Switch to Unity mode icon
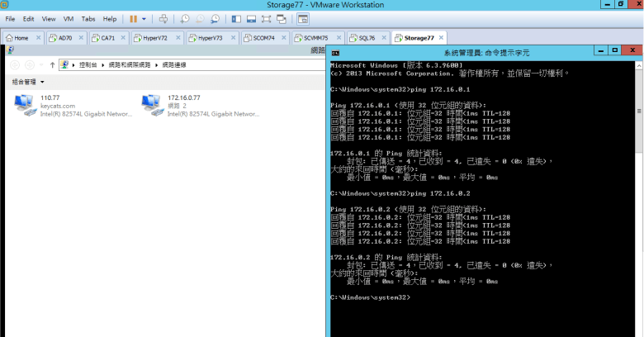644x337 pixels. pyautogui.click(x=282, y=18)
